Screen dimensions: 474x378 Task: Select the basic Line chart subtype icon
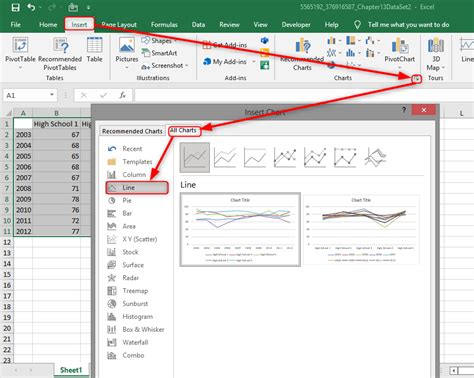[x=195, y=157]
